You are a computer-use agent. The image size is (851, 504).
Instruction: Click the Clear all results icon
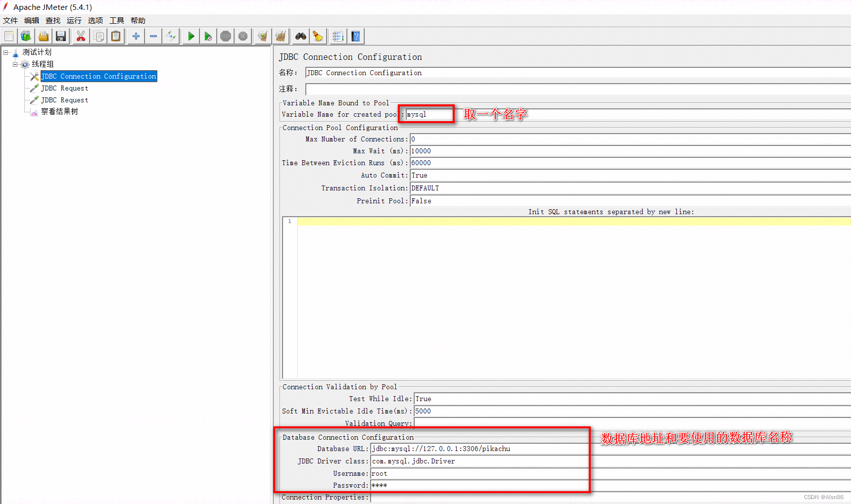[281, 36]
